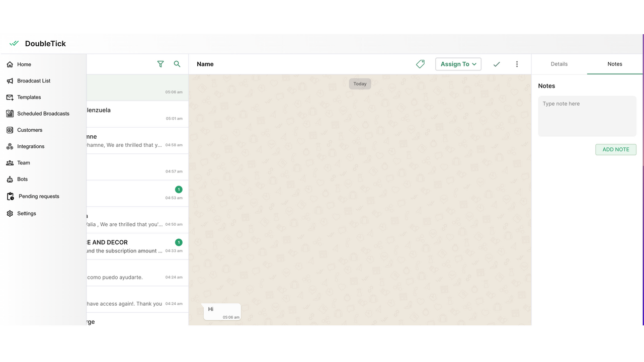Image resolution: width=644 pixels, height=362 pixels.
Task: Click unread badge on the 04:53 am chat
Action: 179,190
